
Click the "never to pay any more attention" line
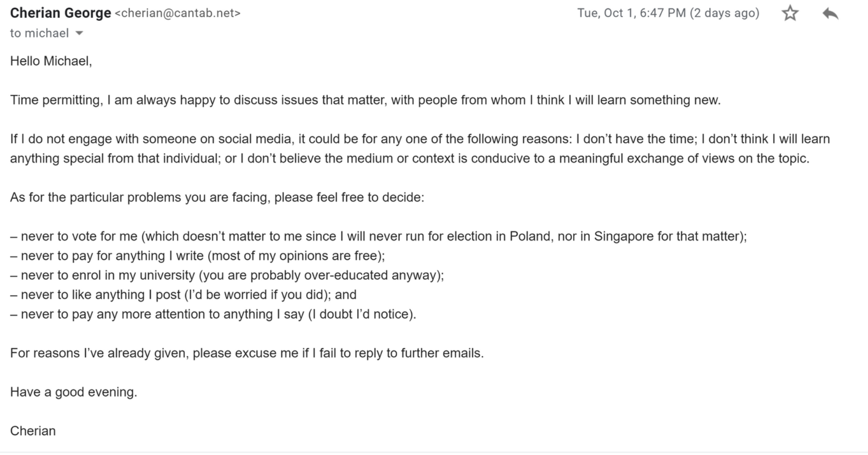[213, 314]
